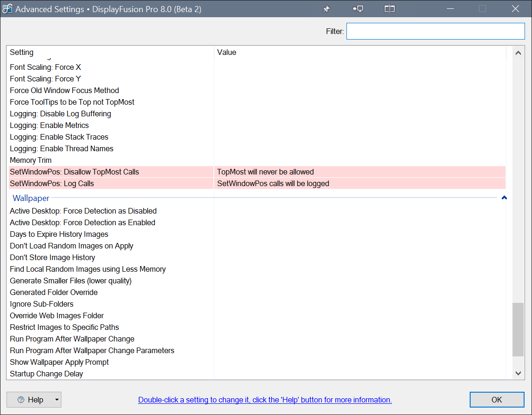Click the scrollbar down arrow

point(518,373)
